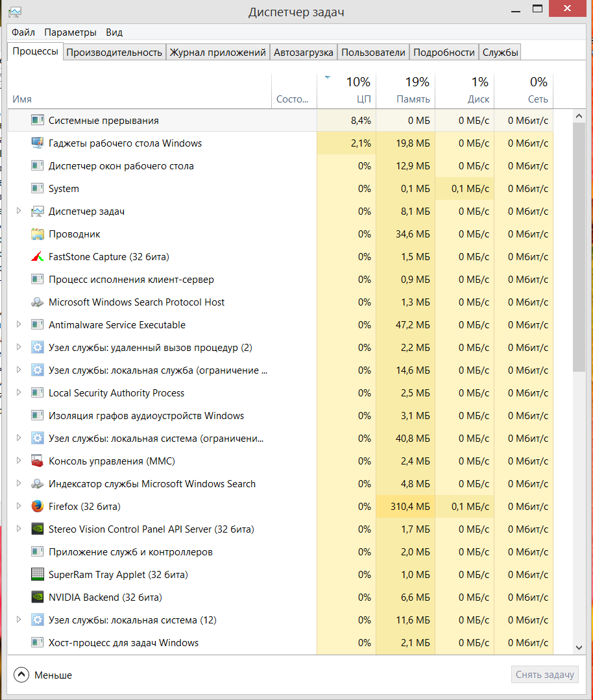Click the FastStone Capture process icon
593x700 pixels.
[37, 257]
